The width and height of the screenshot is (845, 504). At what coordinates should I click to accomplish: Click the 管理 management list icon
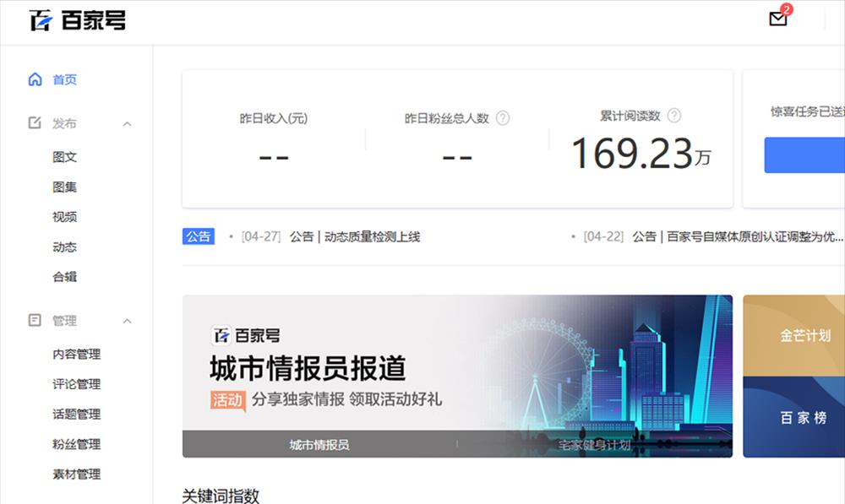(x=35, y=321)
